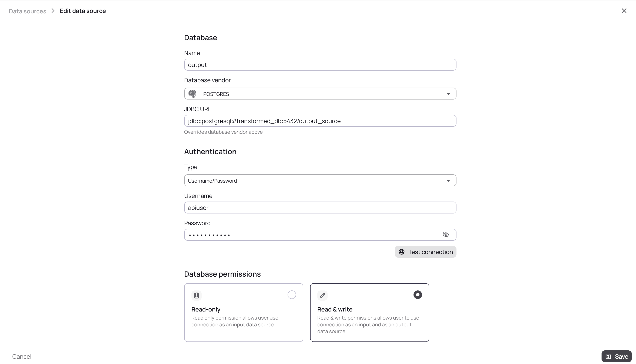Go back to Data sources breadcrumb
This screenshot has height=364, width=636.
(27, 11)
